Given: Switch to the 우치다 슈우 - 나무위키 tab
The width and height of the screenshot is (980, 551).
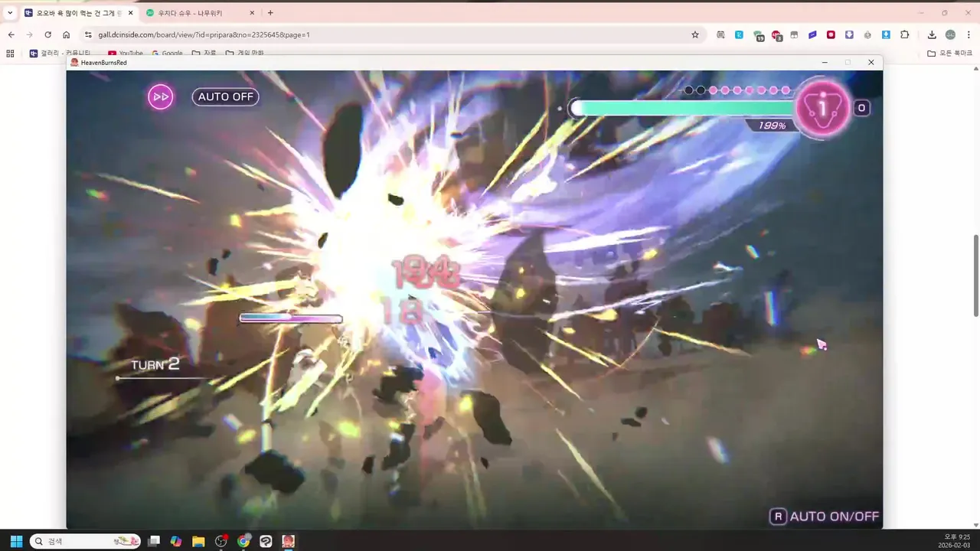Looking at the screenshot, I should click(x=201, y=13).
